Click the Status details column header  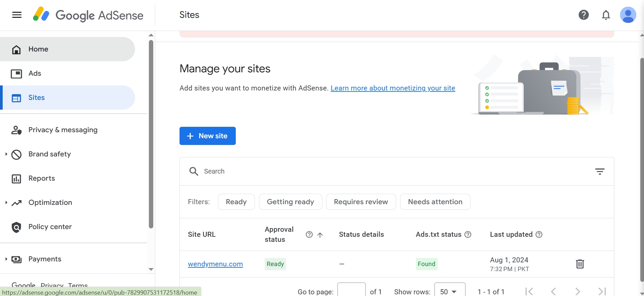tap(361, 234)
